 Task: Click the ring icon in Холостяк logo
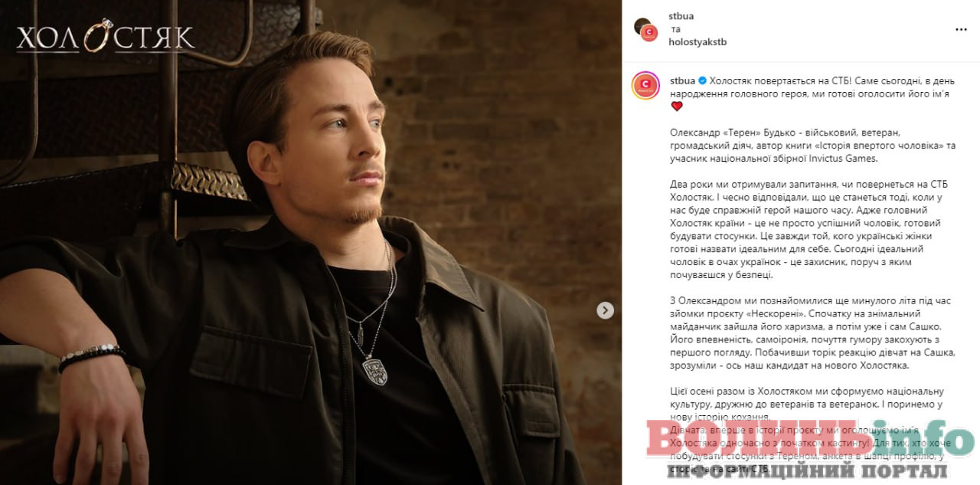point(99,36)
